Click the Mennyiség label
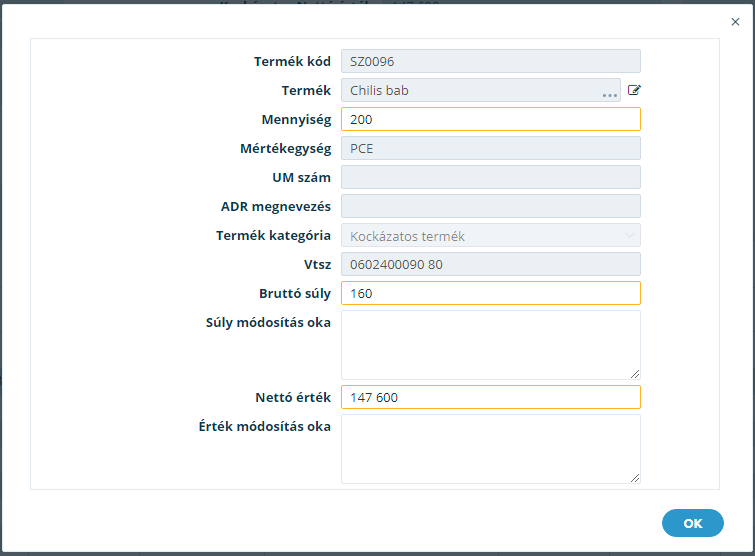The image size is (755, 556). tap(296, 120)
